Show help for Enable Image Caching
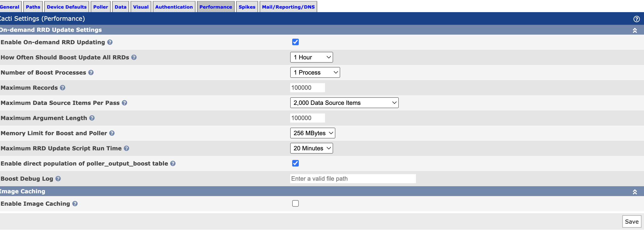 pos(75,204)
